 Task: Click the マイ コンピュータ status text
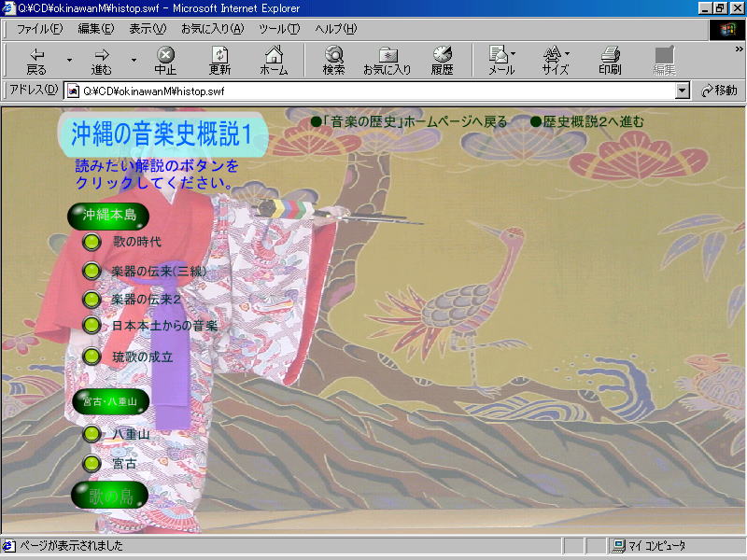656,546
